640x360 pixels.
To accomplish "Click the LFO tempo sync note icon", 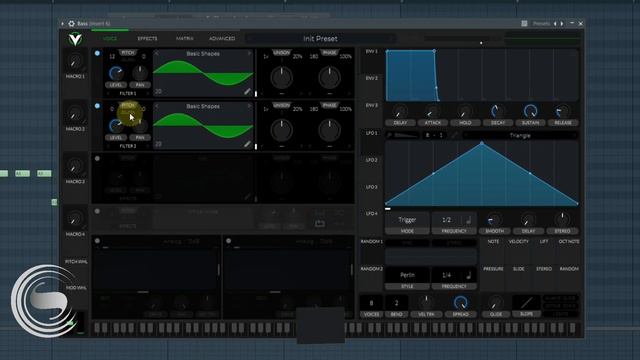I will pyautogui.click(x=469, y=220).
